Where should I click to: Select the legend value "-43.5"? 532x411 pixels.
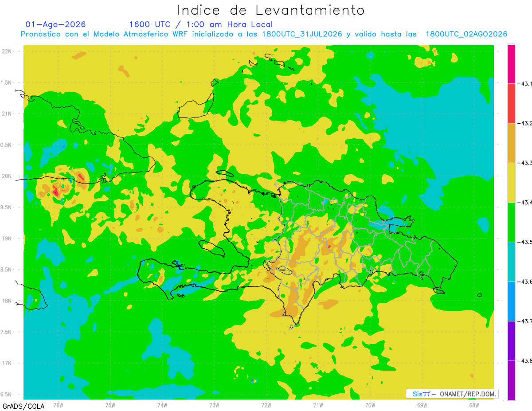(524, 242)
